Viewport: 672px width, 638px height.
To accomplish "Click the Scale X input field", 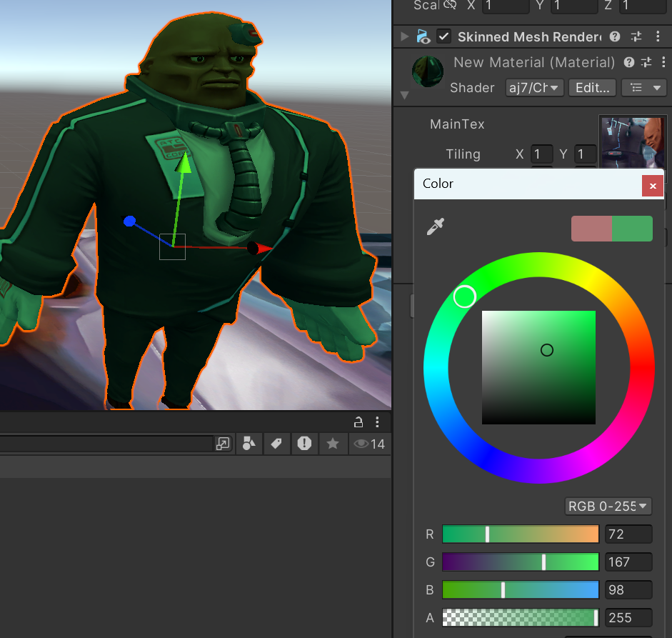I will [x=506, y=6].
